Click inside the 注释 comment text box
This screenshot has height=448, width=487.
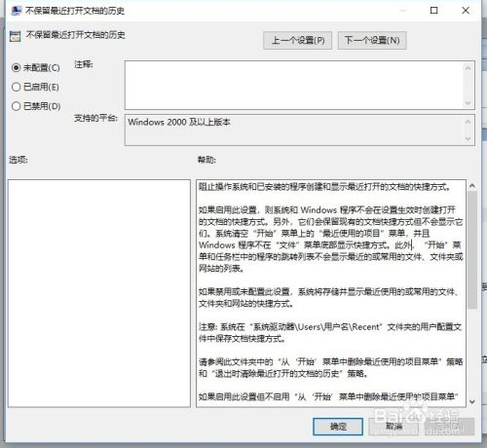[294, 85]
